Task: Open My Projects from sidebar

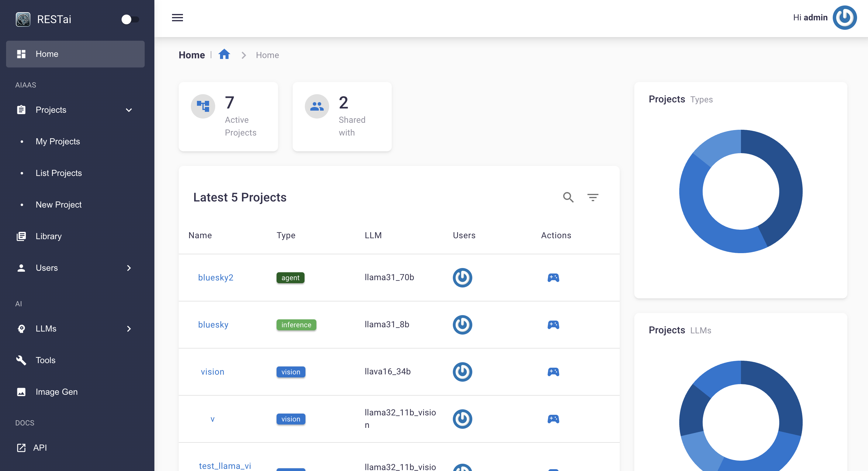Action: pyautogui.click(x=58, y=141)
